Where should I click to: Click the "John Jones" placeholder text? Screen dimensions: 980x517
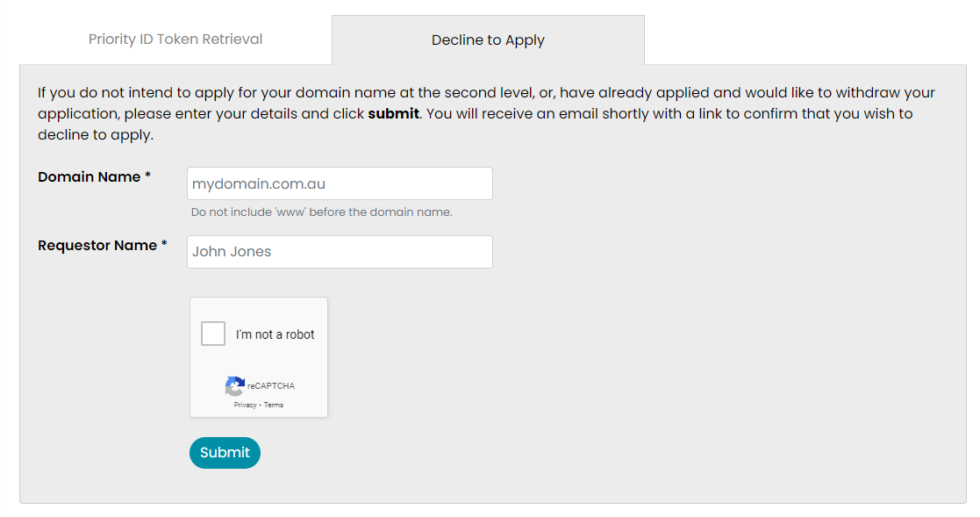pos(232,252)
